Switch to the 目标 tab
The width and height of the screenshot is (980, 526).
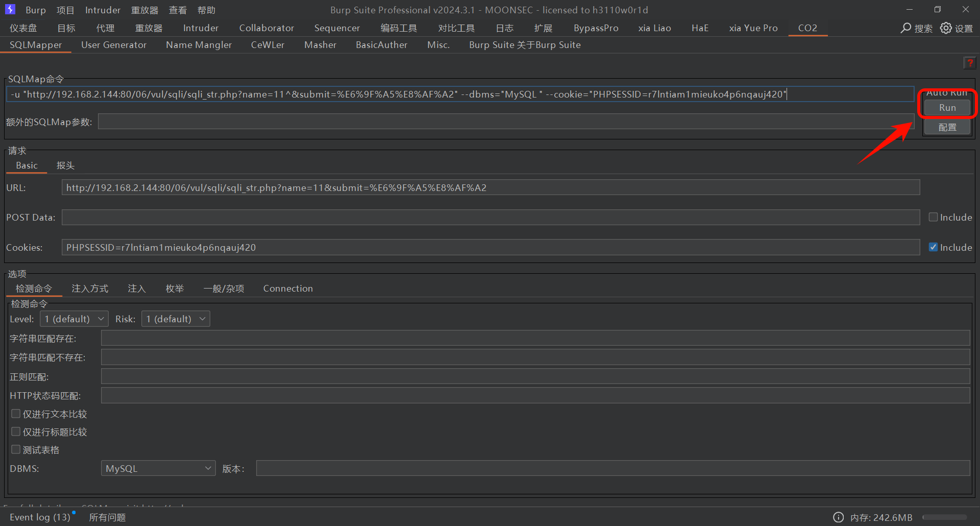66,28
